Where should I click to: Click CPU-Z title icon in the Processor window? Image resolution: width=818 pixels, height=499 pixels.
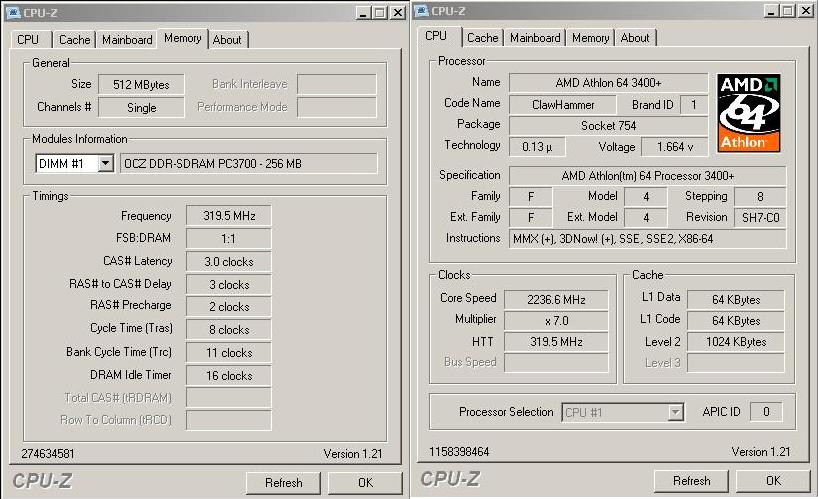pos(422,11)
